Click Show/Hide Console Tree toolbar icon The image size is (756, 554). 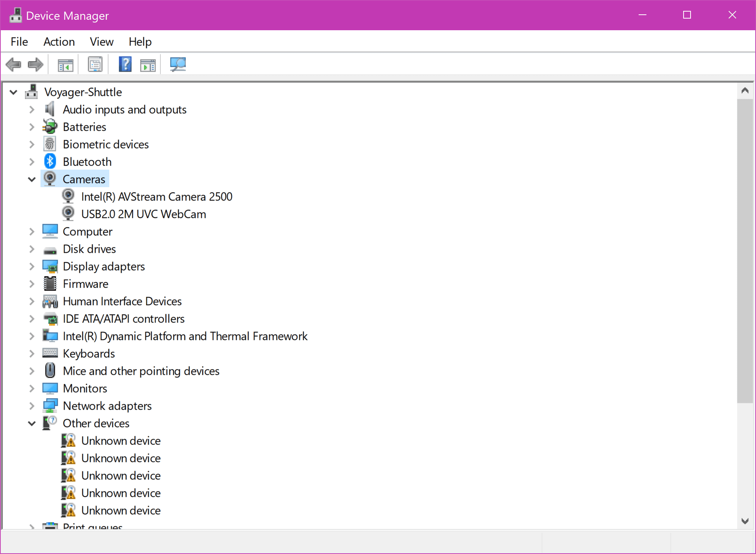(x=65, y=65)
